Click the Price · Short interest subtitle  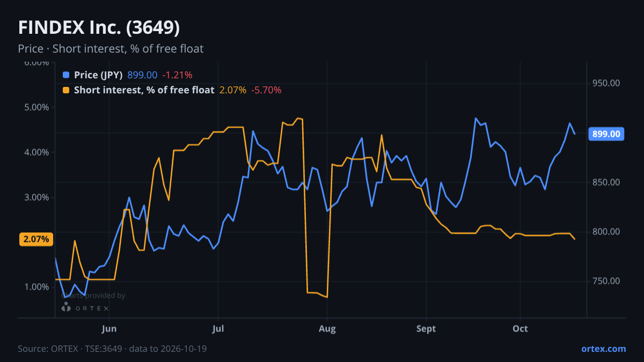[x=111, y=49]
